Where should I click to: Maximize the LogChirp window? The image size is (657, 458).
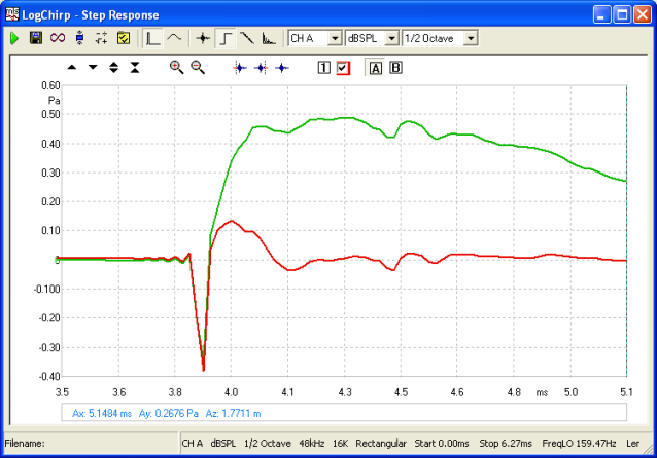622,15
